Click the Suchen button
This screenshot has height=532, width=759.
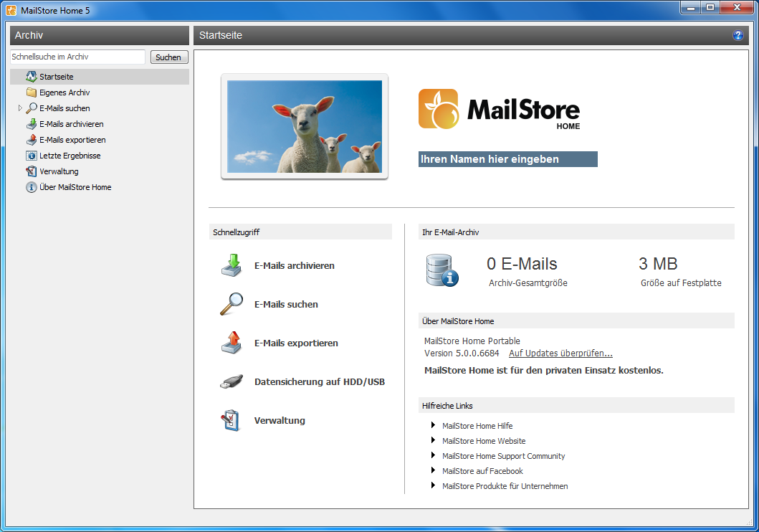169,57
